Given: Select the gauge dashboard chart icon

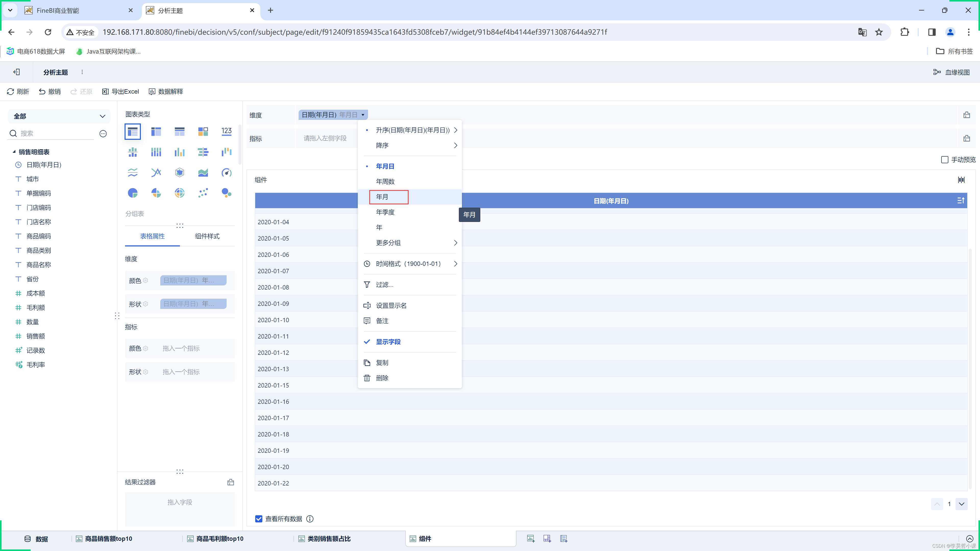Looking at the screenshot, I should pyautogui.click(x=226, y=173).
